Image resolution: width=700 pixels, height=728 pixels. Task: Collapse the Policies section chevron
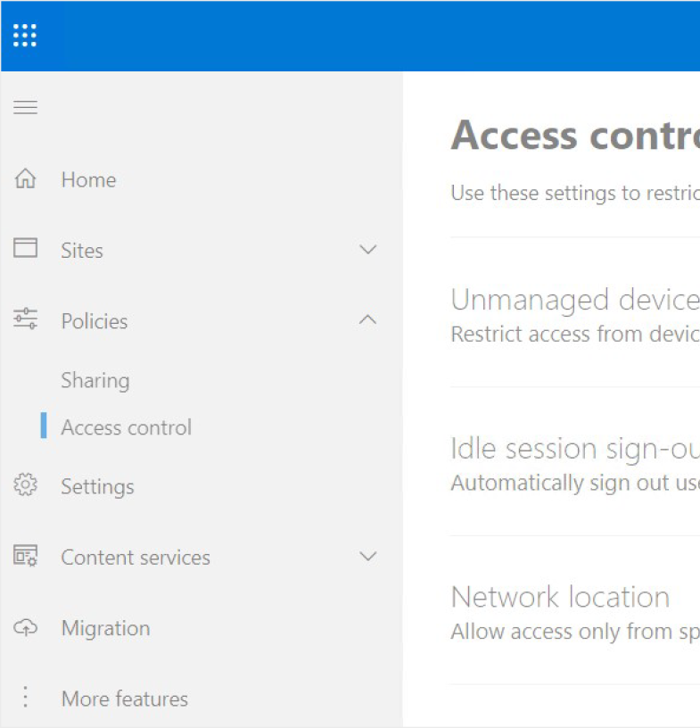point(367,319)
